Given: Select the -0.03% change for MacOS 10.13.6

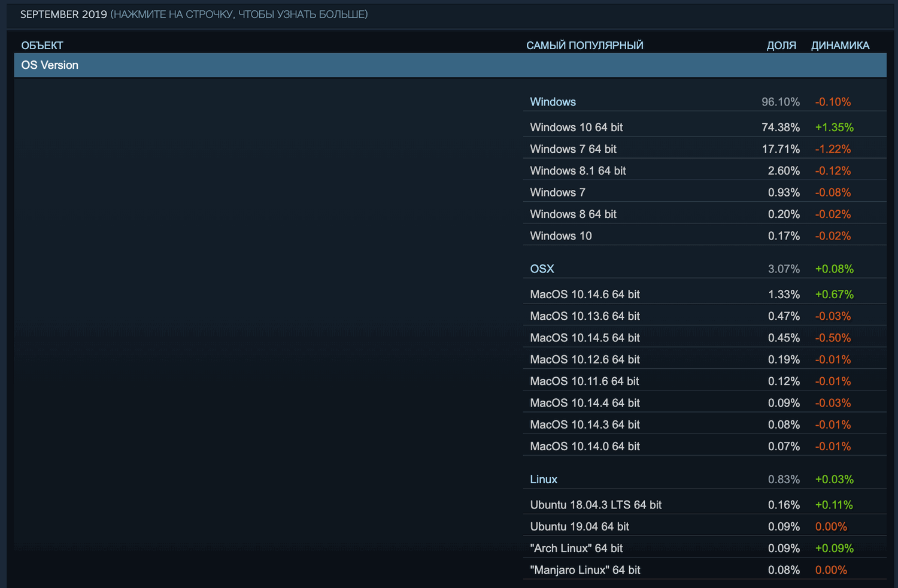Looking at the screenshot, I should [x=833, y=316].
